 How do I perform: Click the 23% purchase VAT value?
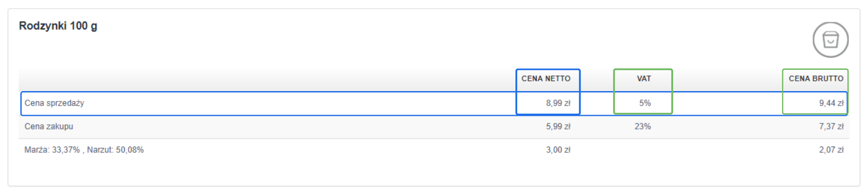[642, 127]
